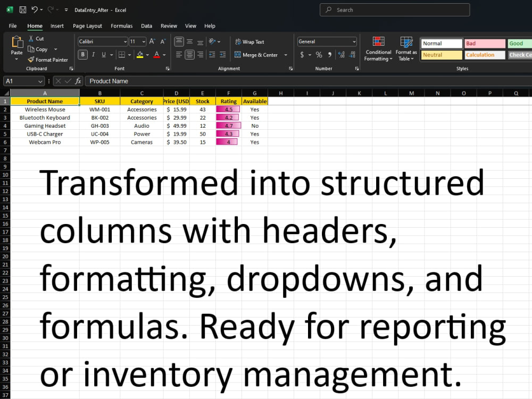
Task: Click the increase indent icon
Action: point(222,55)
